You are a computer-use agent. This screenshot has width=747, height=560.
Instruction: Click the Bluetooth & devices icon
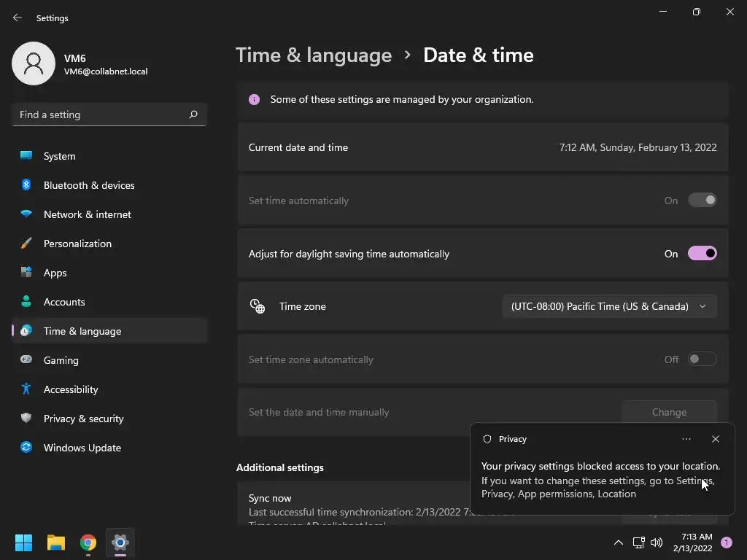(x=26, y=185)
